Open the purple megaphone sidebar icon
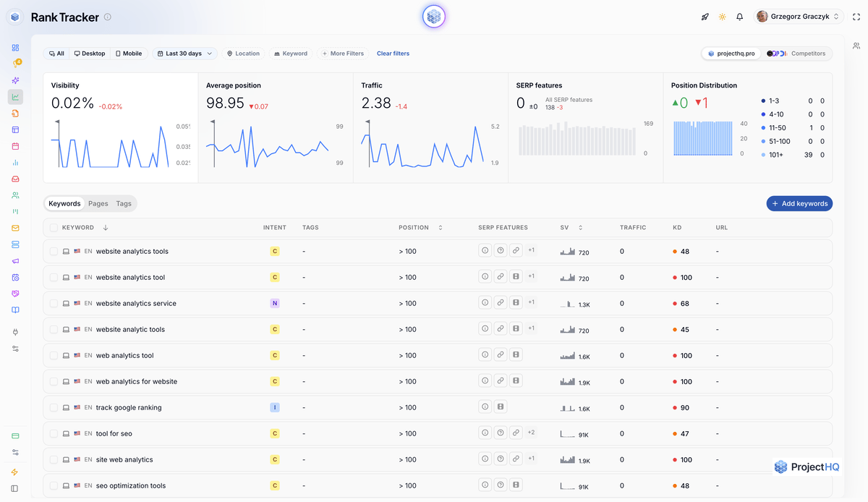The width and height of the screenshot is (868, 502). coord(15,261)
